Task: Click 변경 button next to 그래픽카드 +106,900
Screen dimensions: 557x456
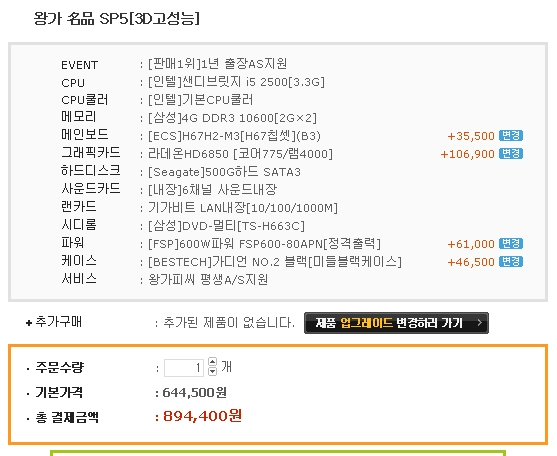Action: [x=510, y=154]
